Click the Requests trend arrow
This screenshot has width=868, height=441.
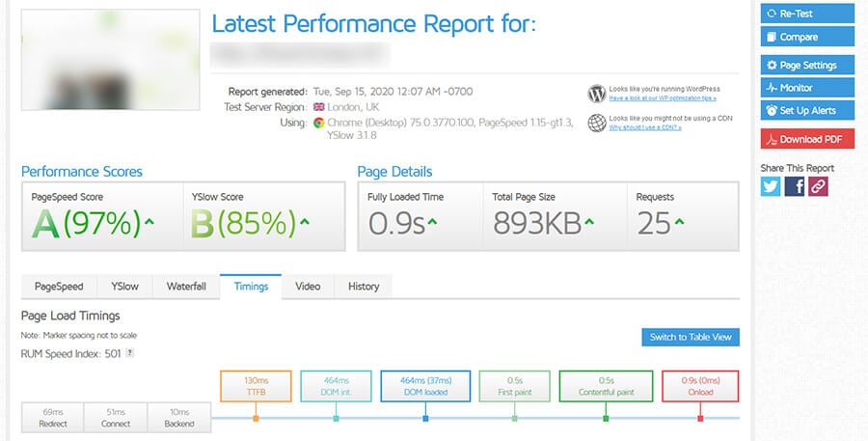679,222
